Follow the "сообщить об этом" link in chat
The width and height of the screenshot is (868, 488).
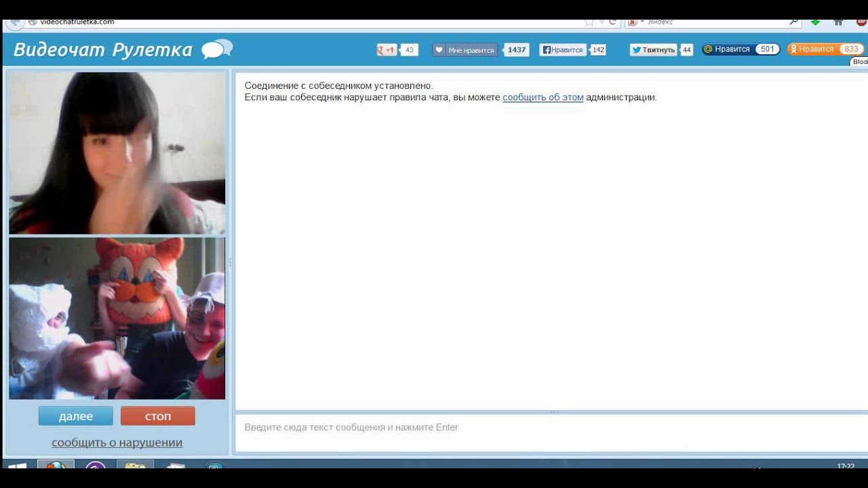pyautogui.click(x=542, y=97)
